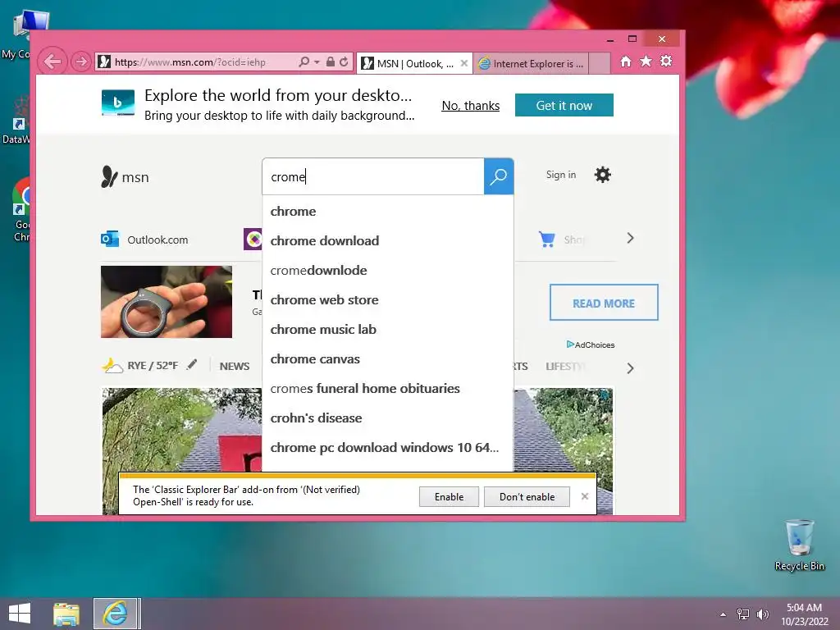Select the chrome canvas suggestion
Screen dimensions: 840x630
point(388,359)
